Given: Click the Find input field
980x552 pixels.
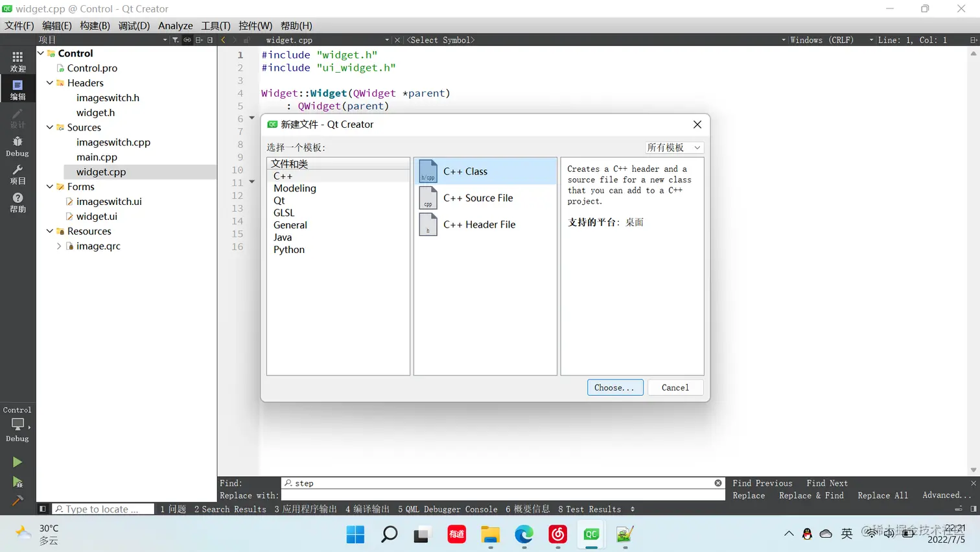Looking at the screenshot, I should 503,483.
